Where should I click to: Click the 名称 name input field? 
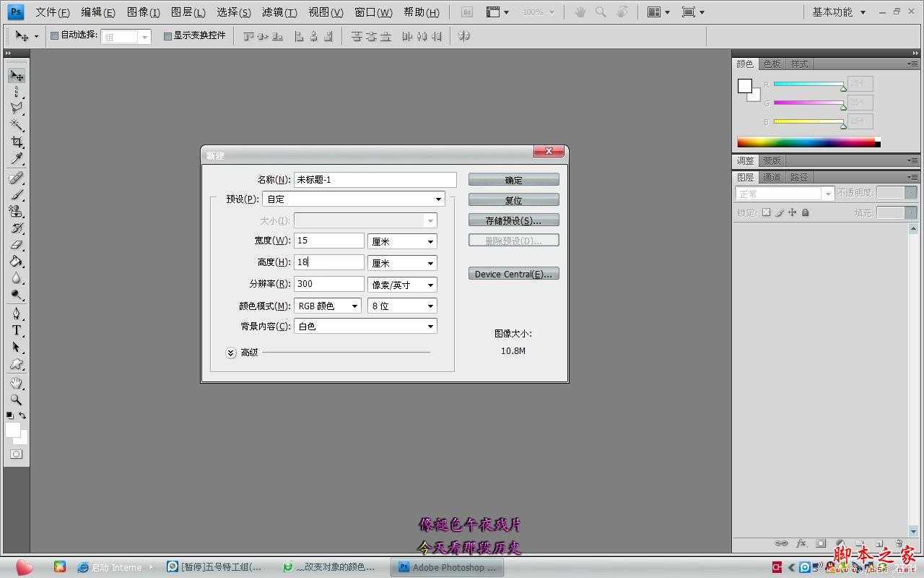(x=375, y=180)
